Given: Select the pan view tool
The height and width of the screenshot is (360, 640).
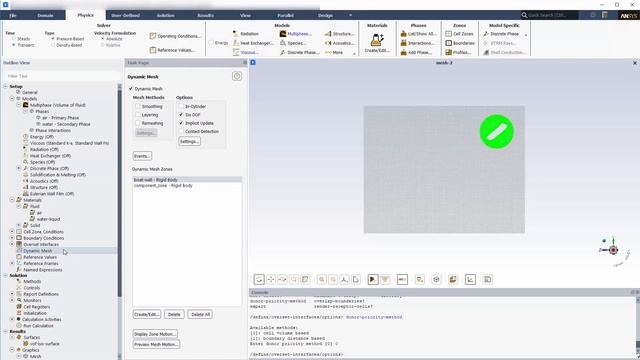Looking at the screenshot, I should pyautogui.click(x=271, y=279).
